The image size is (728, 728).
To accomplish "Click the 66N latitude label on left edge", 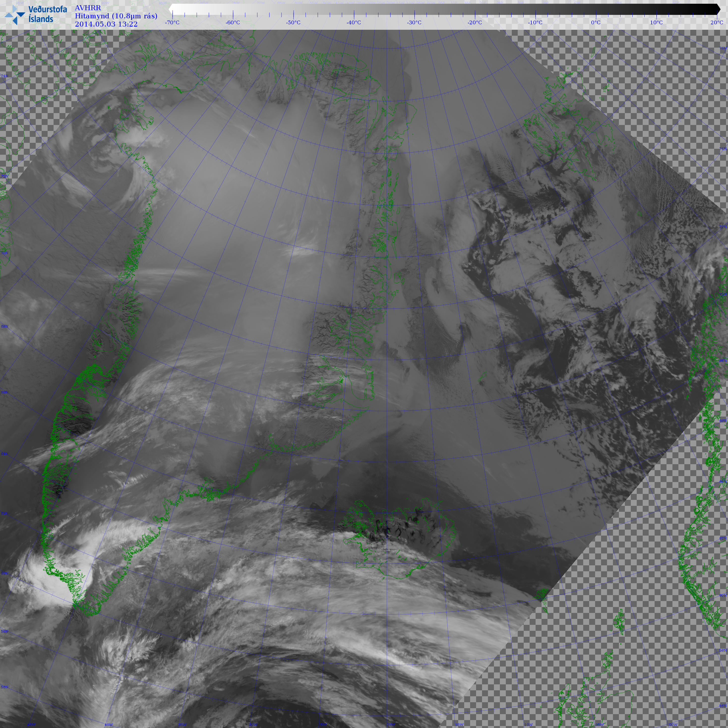I will coord(4,392).
